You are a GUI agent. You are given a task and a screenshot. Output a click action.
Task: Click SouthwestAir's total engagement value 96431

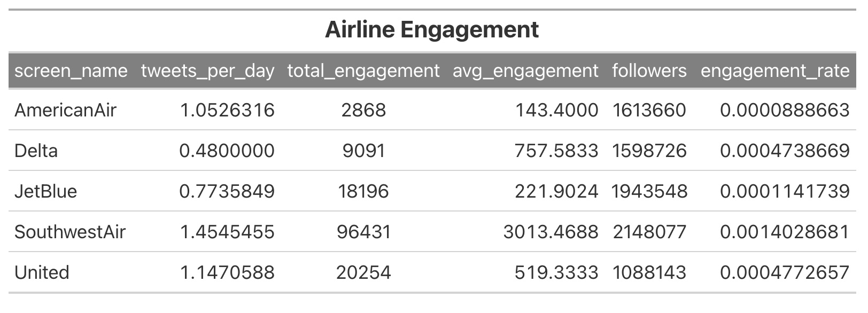point(363,232)
